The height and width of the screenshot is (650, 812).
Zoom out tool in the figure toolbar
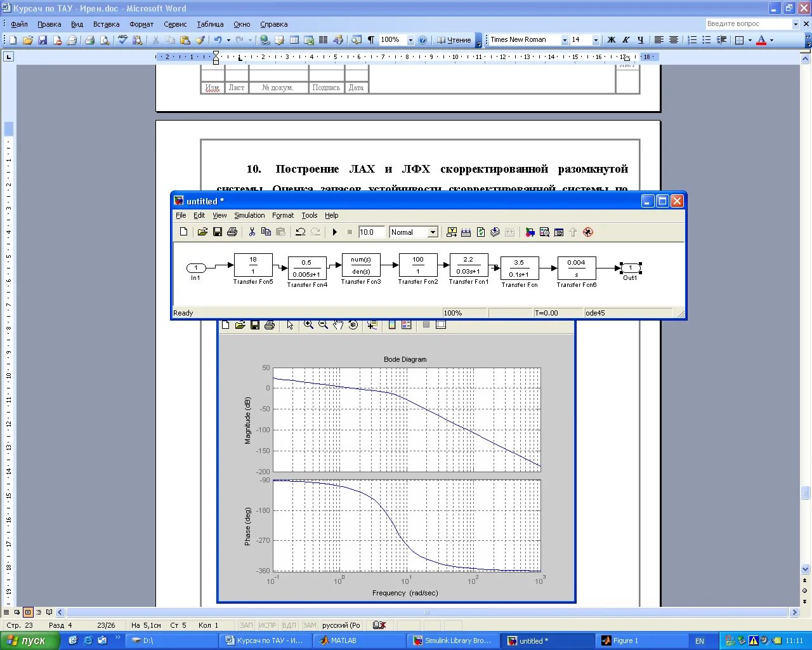(x=323, y=325)
